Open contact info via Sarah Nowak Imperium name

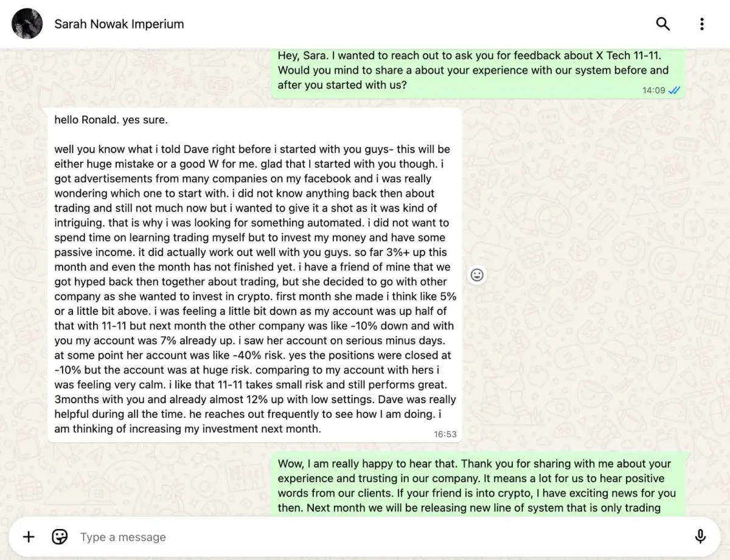(119, 24)
